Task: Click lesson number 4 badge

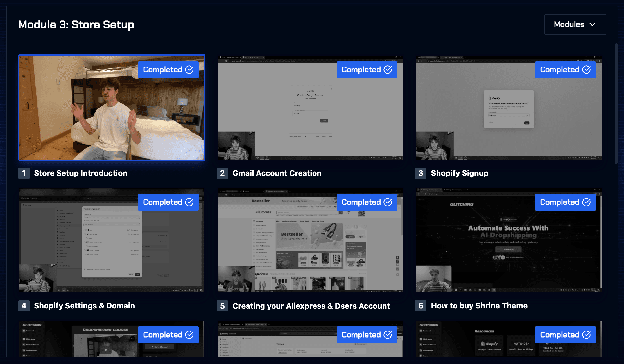Action: (24, 306)
